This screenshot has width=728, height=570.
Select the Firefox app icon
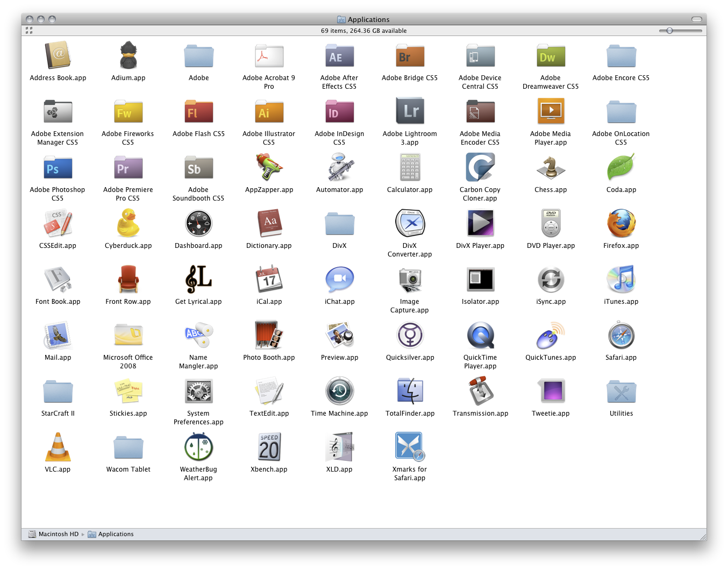621,223
